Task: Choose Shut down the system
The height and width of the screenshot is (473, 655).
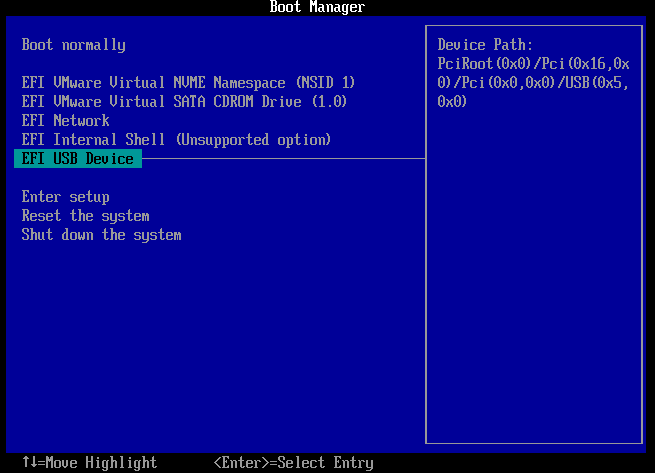Action: (102, 235)
